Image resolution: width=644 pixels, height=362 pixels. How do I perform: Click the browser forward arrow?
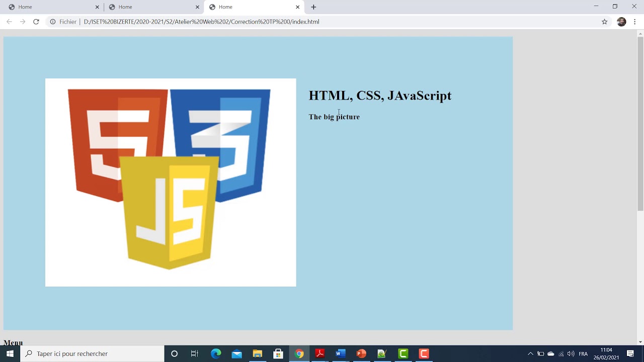[23, 22]
